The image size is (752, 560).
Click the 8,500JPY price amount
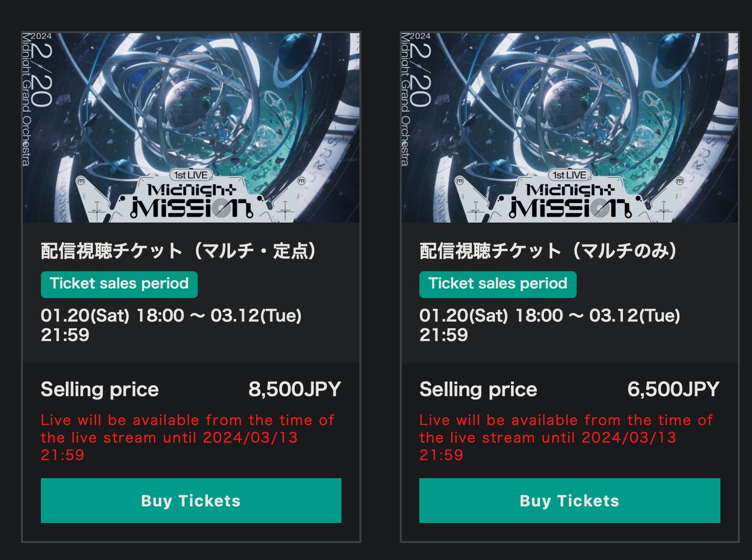pos(295,390)
